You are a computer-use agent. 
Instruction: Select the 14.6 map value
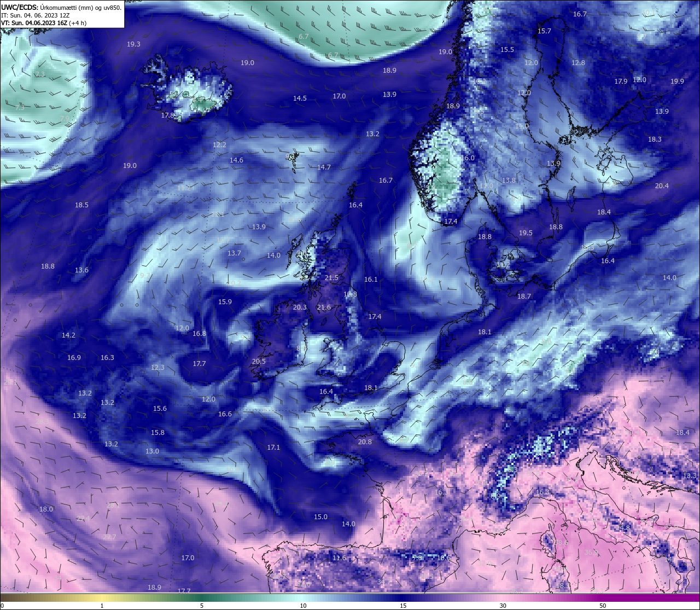pyautogui.click(x=236, y=160)
